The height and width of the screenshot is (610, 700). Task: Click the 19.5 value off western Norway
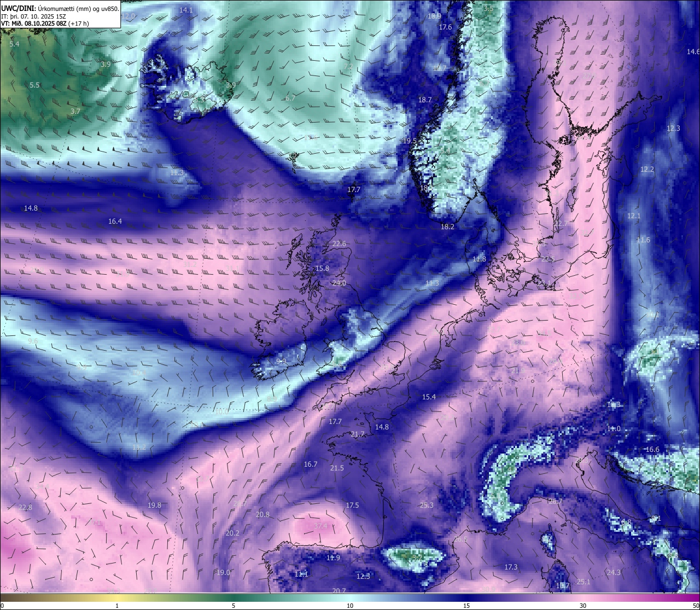tap(410, 141)
